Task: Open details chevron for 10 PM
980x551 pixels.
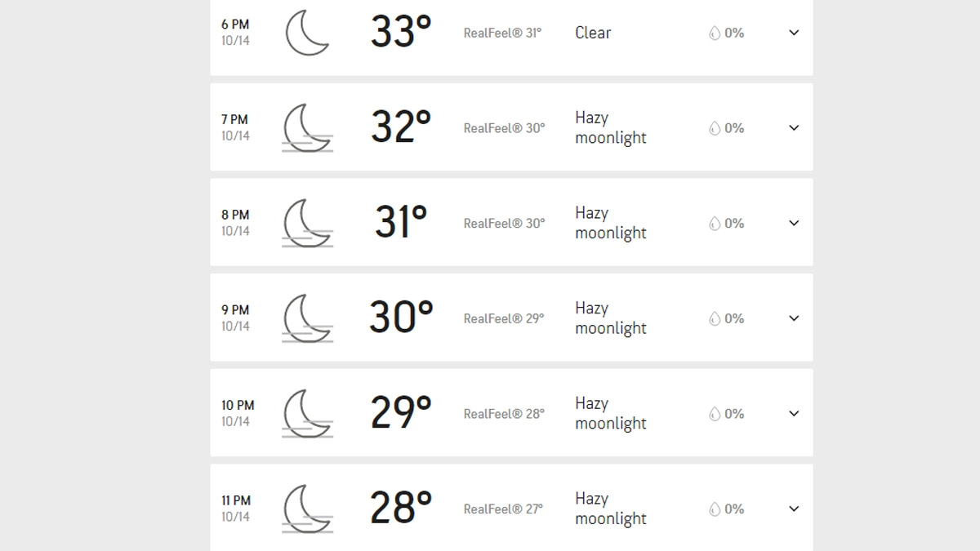Action: click(x=794, y=414)
